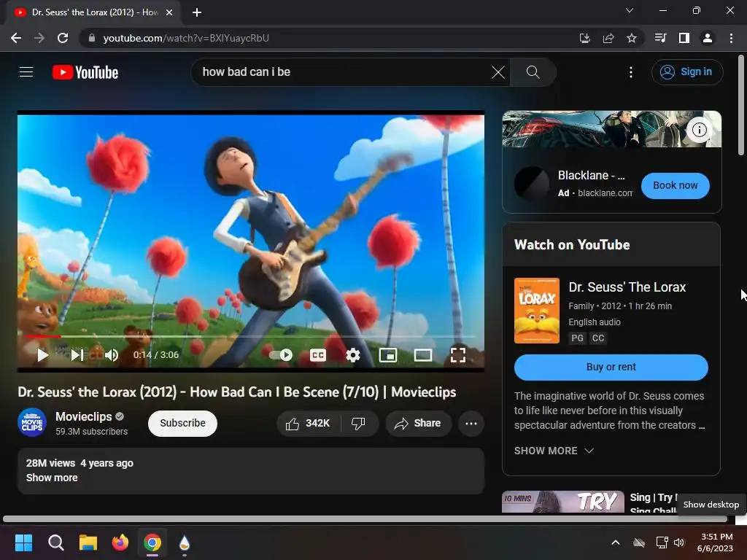Expand description with Show more
Viewport: 747px width, 560px height.
(52, 478)
